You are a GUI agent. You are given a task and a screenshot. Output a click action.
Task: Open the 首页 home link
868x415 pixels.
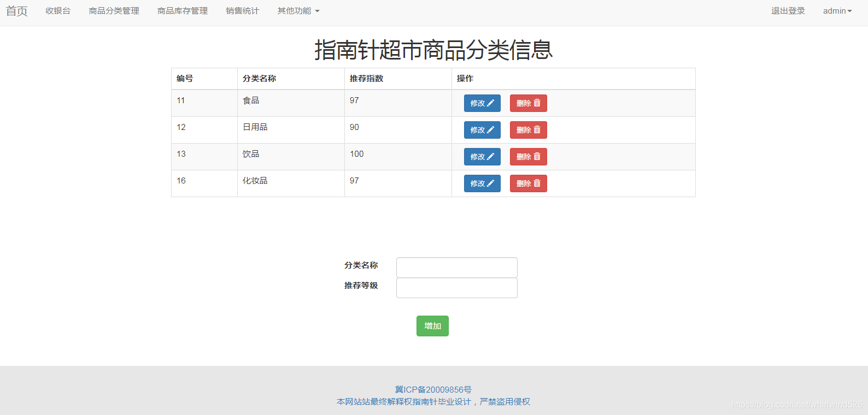tap(16, 11)
